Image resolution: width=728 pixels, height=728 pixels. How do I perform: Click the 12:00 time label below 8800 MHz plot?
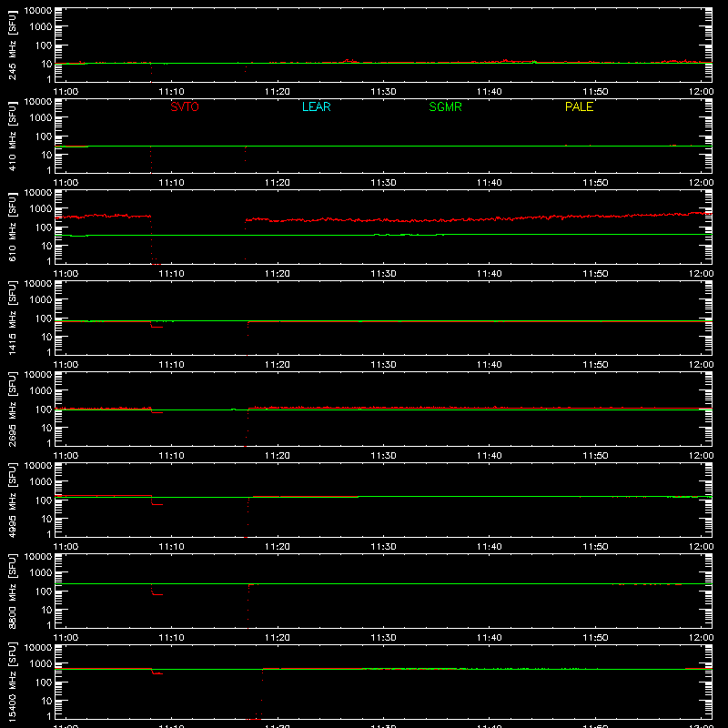pyautogui.click(x=701, y=638)
